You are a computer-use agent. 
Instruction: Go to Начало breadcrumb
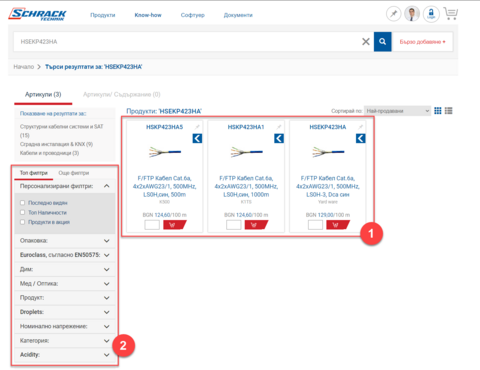[24, 67]
